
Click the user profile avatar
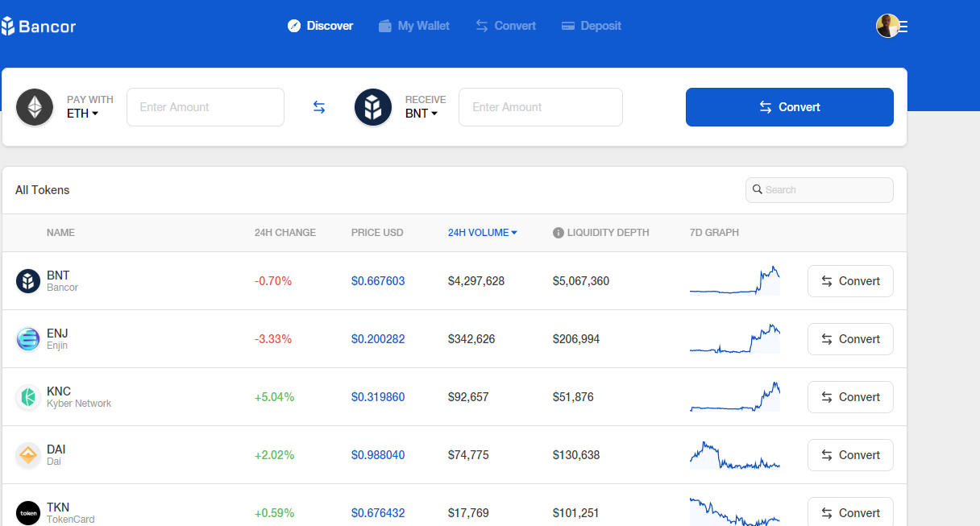[x=887, y=26]
